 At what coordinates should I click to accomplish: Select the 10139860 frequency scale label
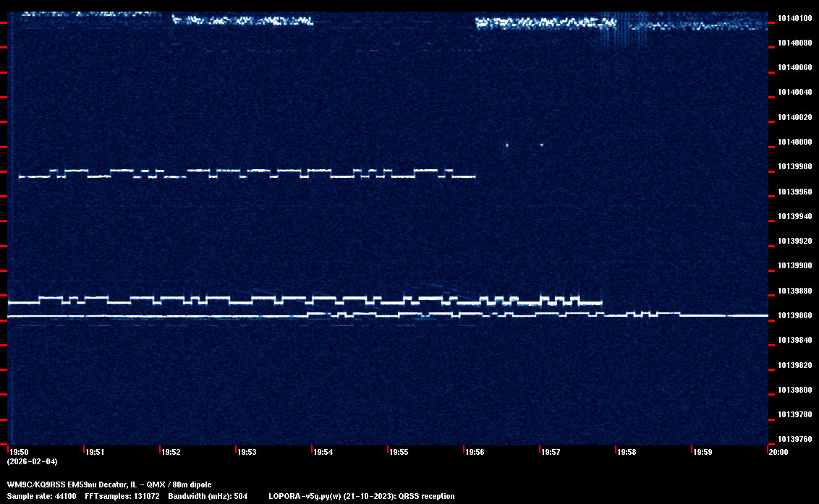[794, 316]
